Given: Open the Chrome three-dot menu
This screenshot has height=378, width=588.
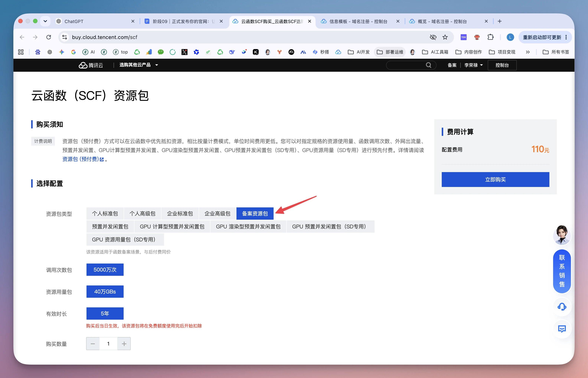Looking at the screenshot, I should click(566, 37).
